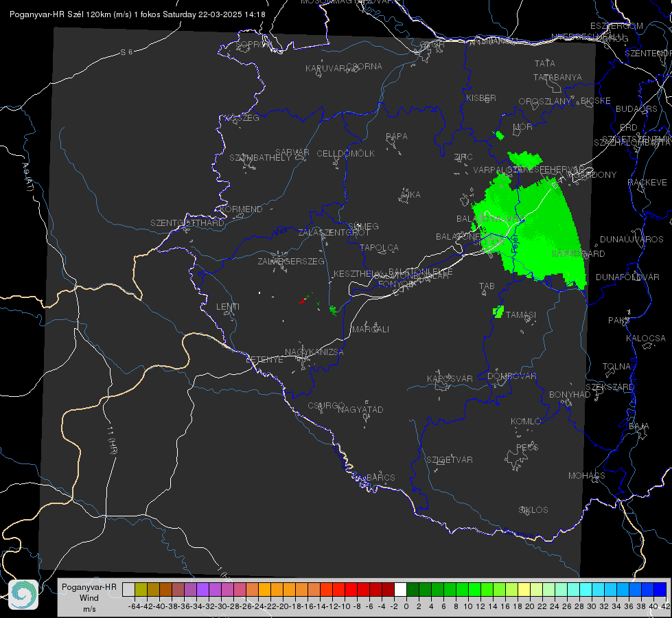The image size is (672, 618).
Task: Click the white -2 to 0 legend swatch
Action: click(x=400, y=589)
